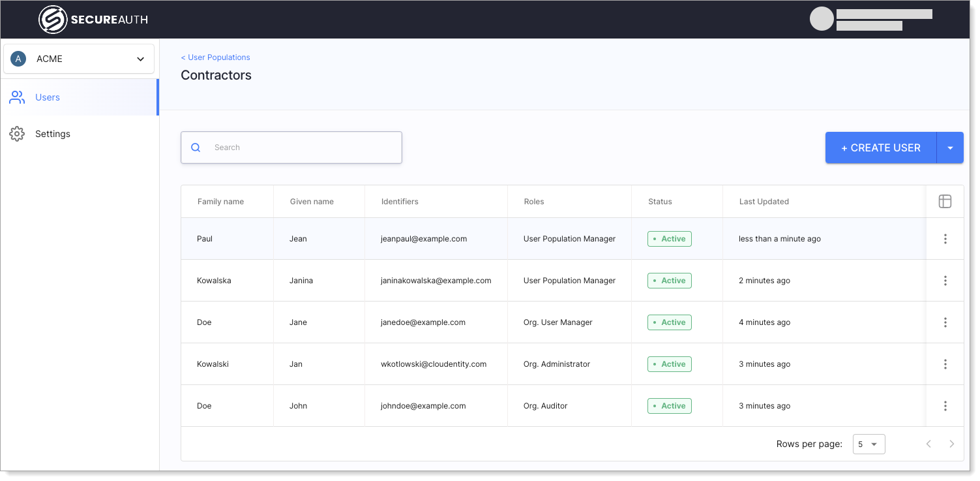Go back to User Populations link

(215, 57)
